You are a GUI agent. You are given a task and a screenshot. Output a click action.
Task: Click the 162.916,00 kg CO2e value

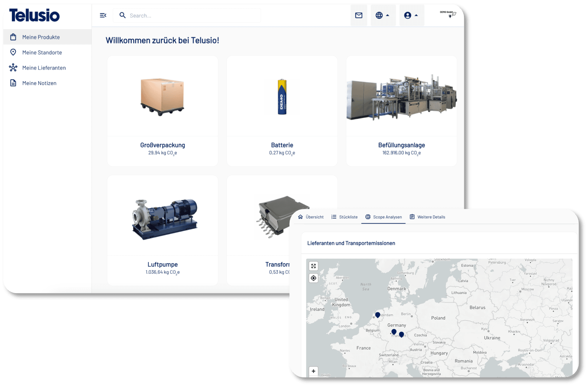point(402,153)
